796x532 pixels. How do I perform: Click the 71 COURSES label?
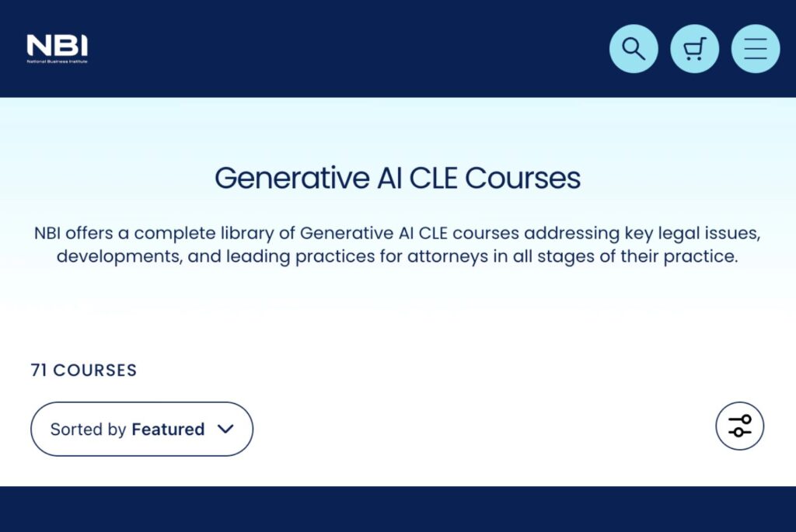[x=82, y=370]
